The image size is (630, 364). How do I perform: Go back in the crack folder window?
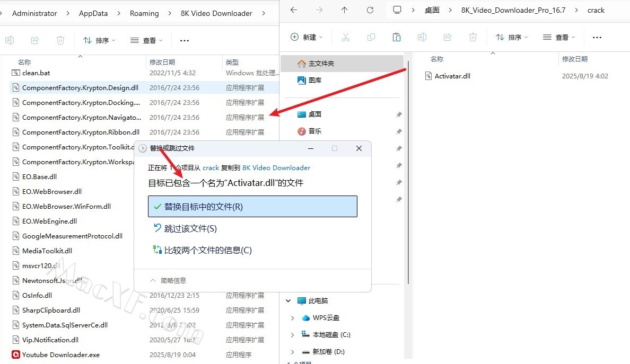294,10
